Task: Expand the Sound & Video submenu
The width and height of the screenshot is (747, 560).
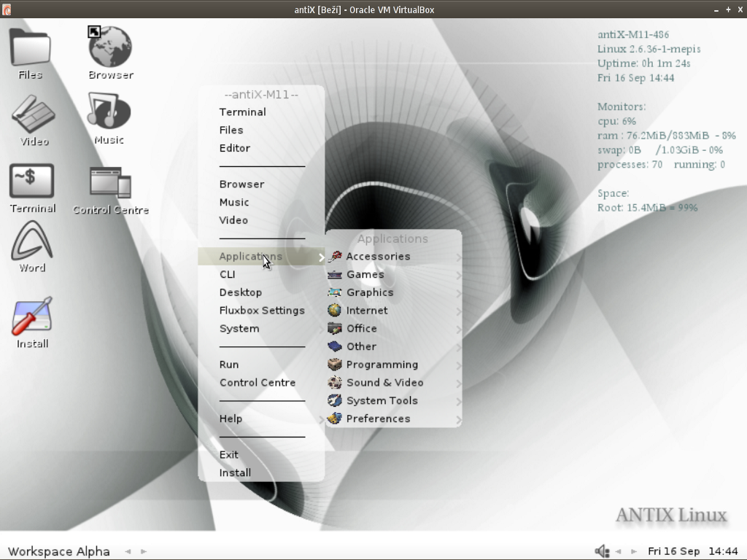Action: (x=384, y=383)
